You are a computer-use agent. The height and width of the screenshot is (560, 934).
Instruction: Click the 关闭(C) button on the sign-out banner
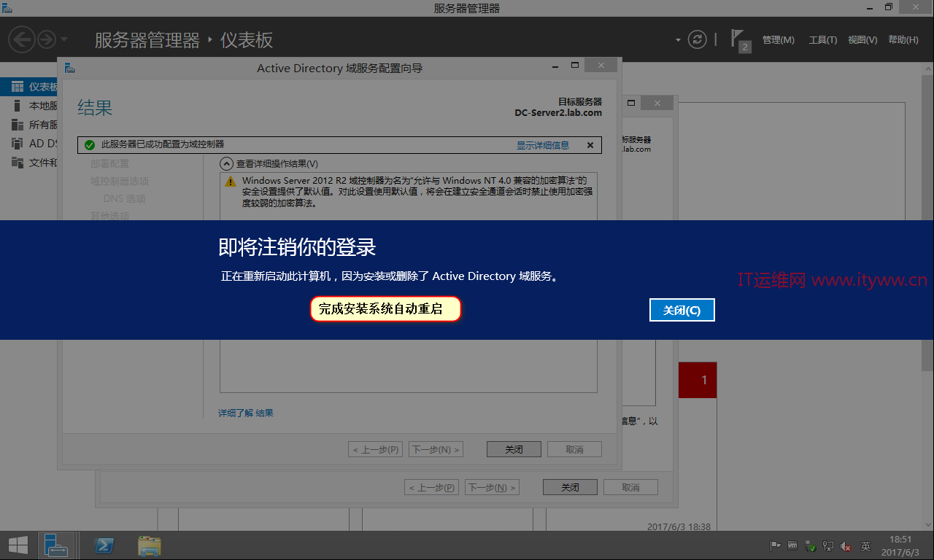coord(682,310)
